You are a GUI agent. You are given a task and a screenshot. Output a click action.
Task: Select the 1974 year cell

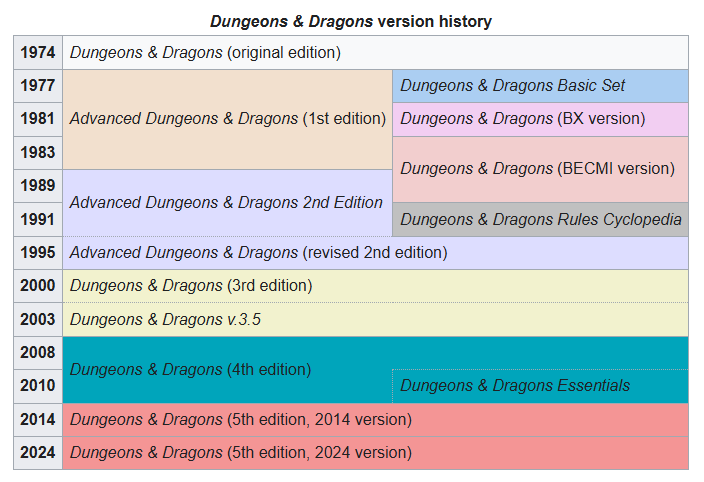click(38, 53)
